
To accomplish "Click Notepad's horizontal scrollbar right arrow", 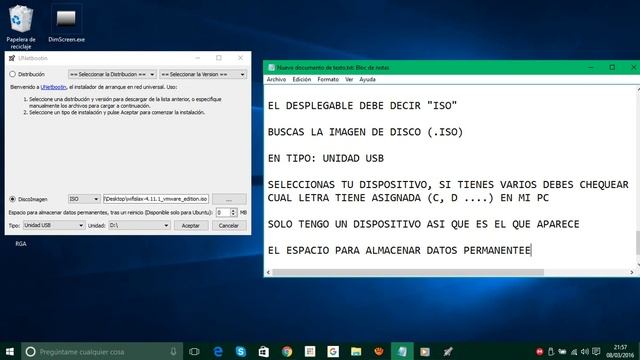I will coord(632,272).
